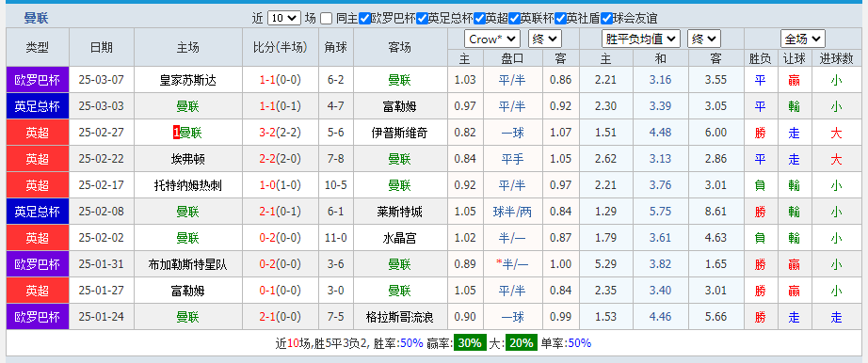Click 欧罗巴杯 badge on 25-01-31 row
The image size is (868, 363).
click(x=38, y=265)
